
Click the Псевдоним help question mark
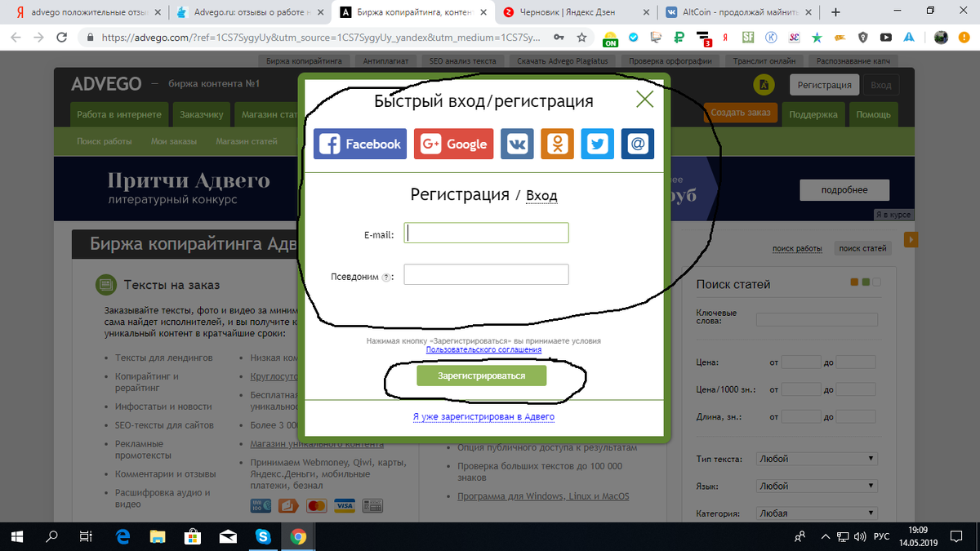point(385,277)
